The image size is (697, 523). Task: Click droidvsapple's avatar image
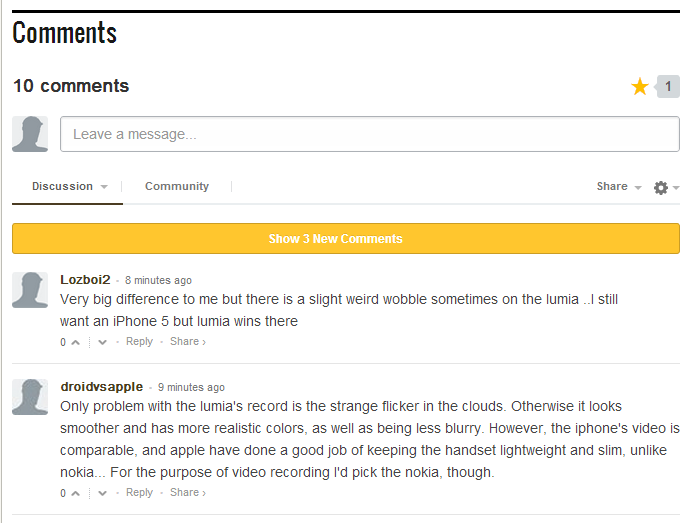(x=30, y=397)
